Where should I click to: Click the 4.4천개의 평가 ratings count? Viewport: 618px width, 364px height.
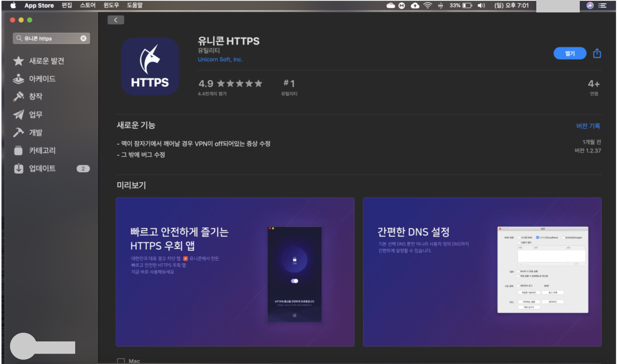[212, 94]
